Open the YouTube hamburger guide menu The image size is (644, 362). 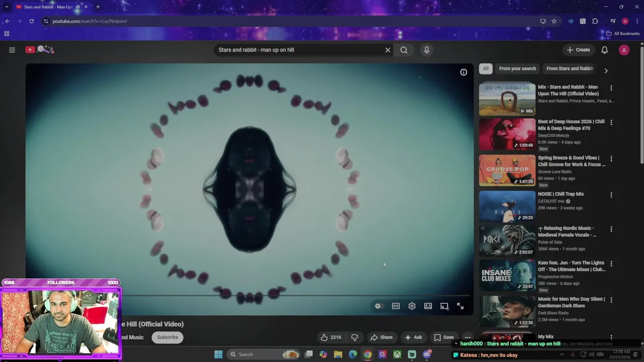pos(12,50)
